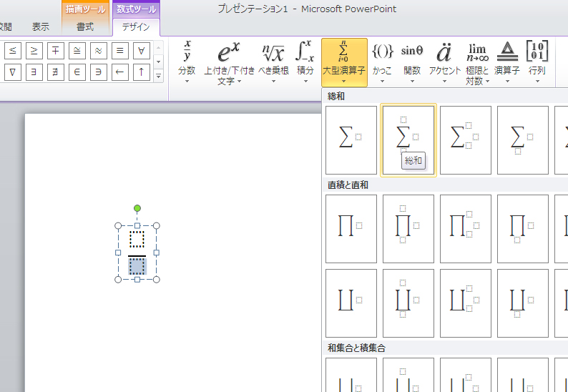Open the べき乗根 radical dropdown

(x=273, y=62)
